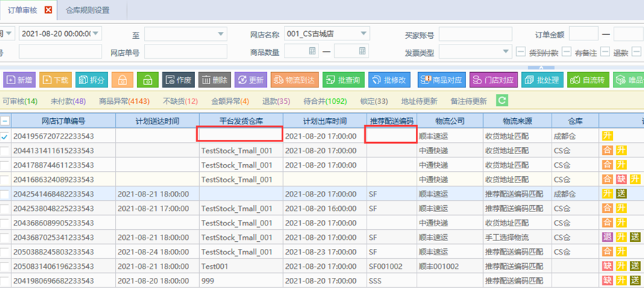Viewport: 644px width, 297px height.
Task: Select the 备注待更新 filter tab
Action: pyautogui.click(x=469, y=101)
